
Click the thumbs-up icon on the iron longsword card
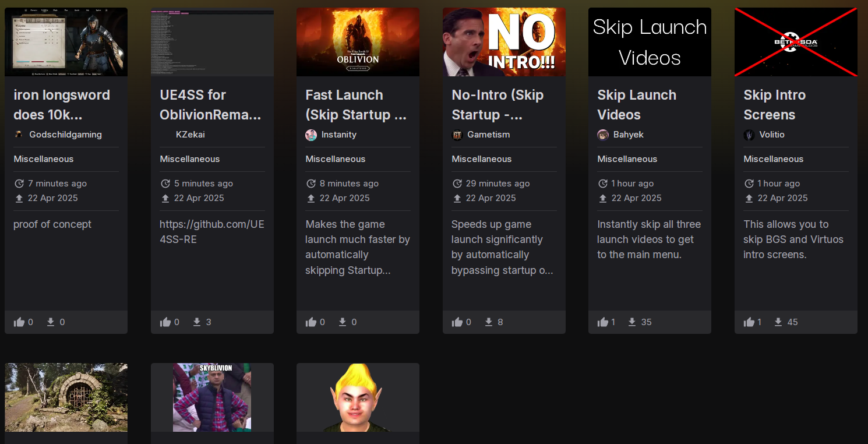19,322
